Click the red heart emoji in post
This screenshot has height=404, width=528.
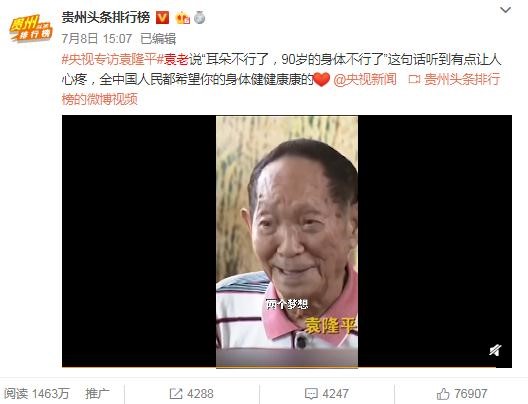(322, 80)
